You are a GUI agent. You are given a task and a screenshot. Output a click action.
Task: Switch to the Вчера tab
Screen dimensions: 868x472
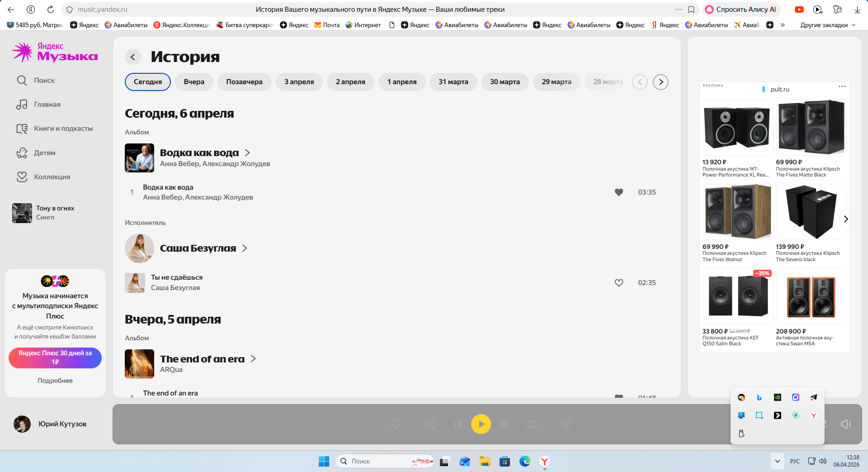pyautogui.click(x=194, y=82)
